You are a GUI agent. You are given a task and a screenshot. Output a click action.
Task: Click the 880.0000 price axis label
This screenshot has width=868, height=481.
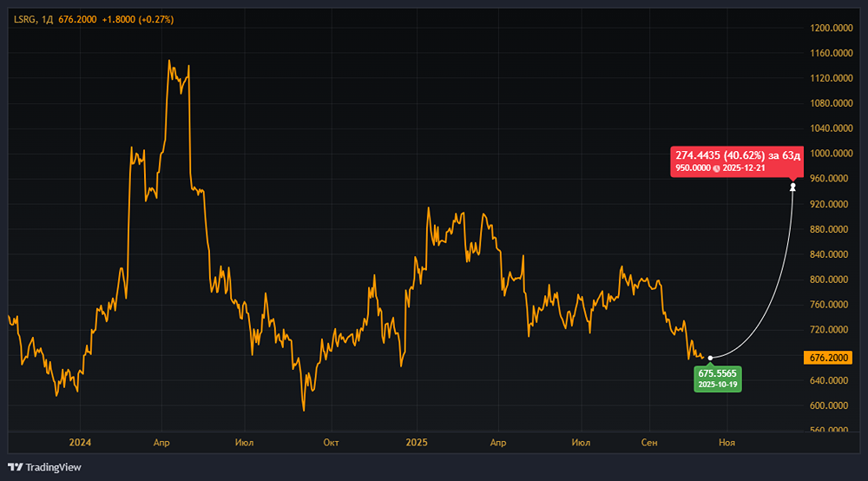[x=829, y=230]
